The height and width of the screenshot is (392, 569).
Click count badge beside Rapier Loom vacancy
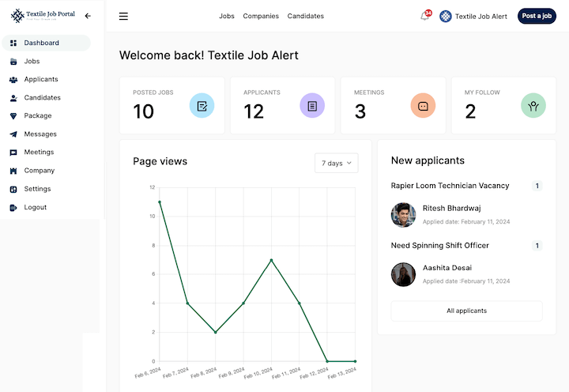[x=537, y=186]
